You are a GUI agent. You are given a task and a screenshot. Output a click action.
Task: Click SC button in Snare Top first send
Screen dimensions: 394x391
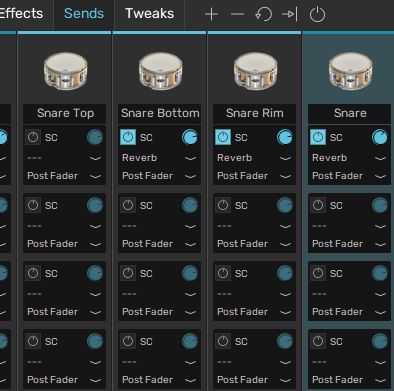(x=51, y=138)
